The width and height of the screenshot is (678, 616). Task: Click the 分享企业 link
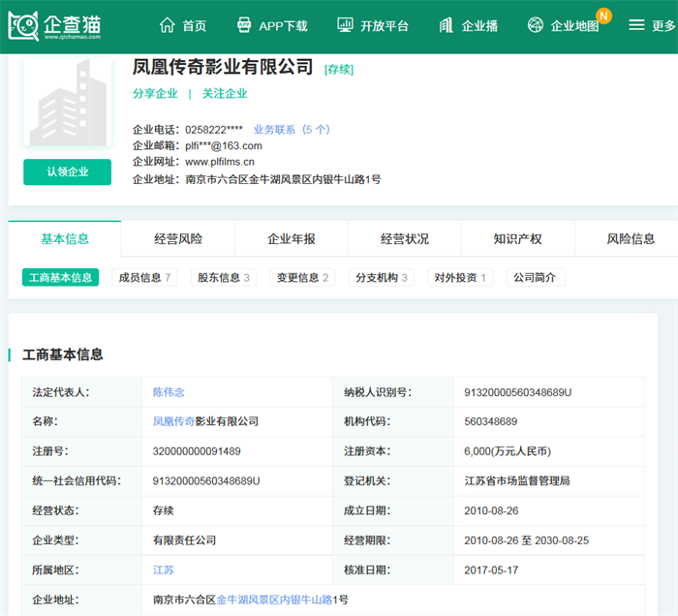155,94
